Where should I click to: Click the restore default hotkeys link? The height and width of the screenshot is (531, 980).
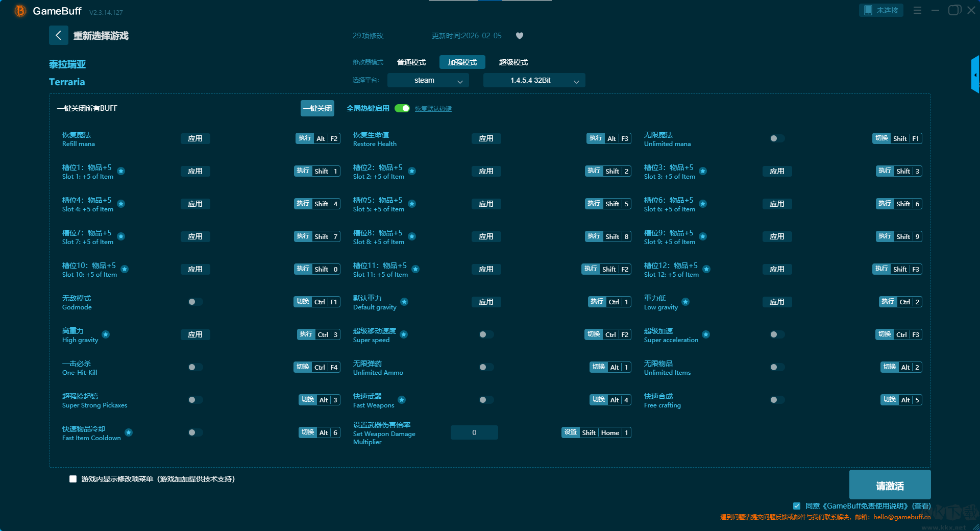pos(433,109)
